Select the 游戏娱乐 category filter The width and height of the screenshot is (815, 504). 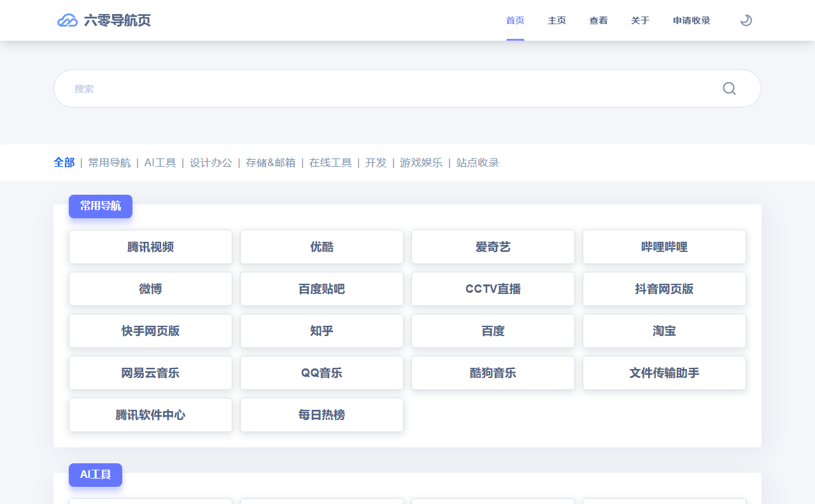pos(422,162)
